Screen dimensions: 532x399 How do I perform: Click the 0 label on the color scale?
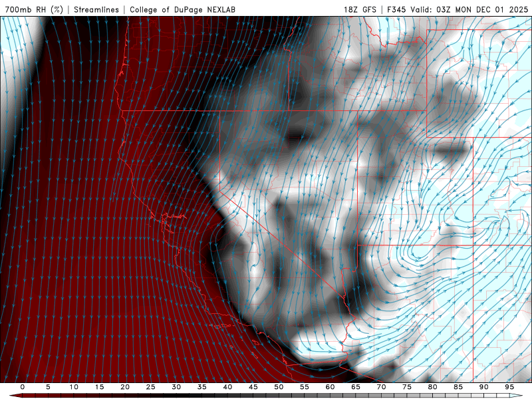point(23,387)
